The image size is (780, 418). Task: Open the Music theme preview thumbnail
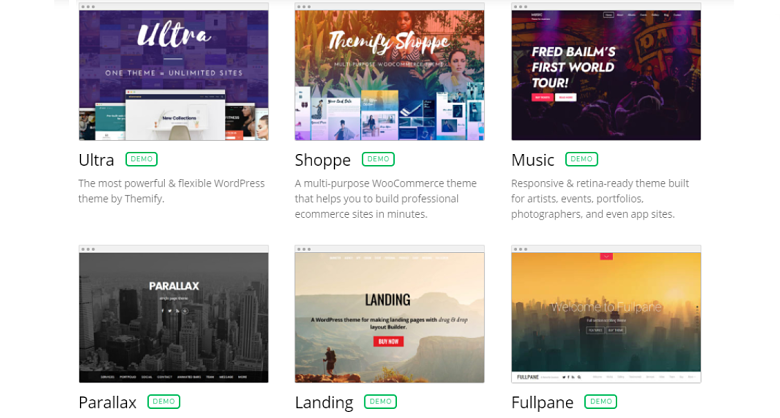pyautogui.click(x=606, y=72)
